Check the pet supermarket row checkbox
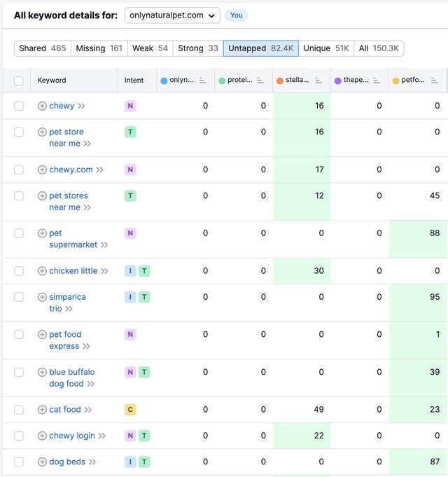The image size is (448, 477). 18,233
